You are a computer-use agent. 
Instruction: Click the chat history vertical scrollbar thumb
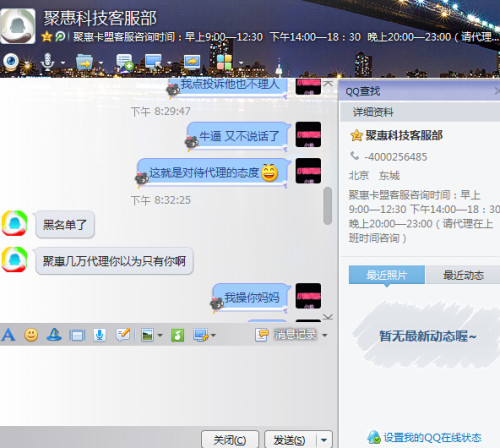328,206
